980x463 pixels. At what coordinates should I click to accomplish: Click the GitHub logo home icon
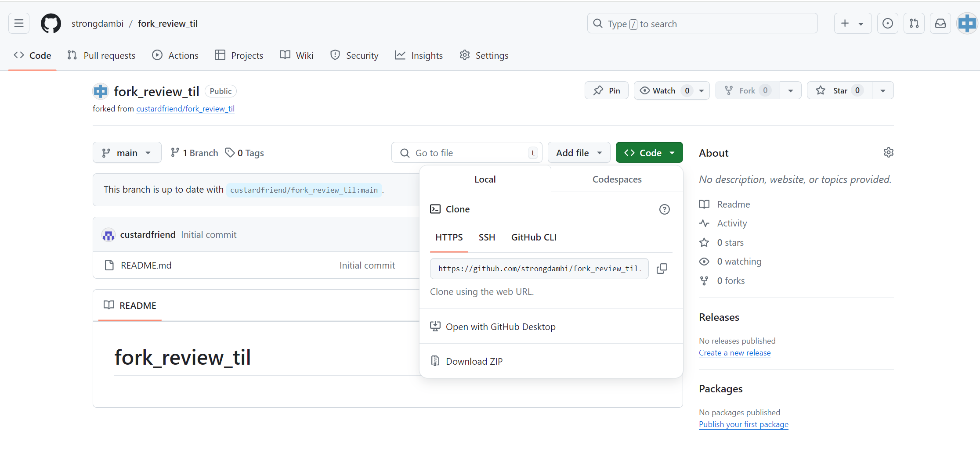click(51, 23)
